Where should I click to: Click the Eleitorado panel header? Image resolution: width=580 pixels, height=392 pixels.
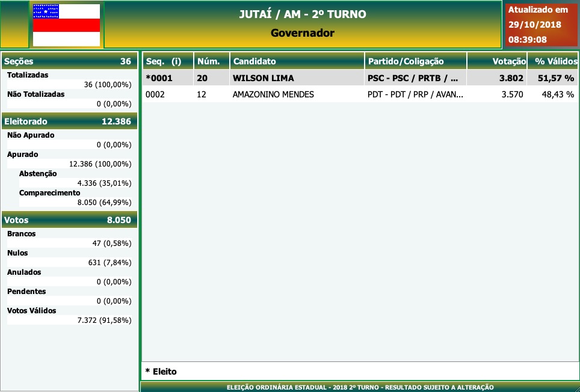point(69,121)
